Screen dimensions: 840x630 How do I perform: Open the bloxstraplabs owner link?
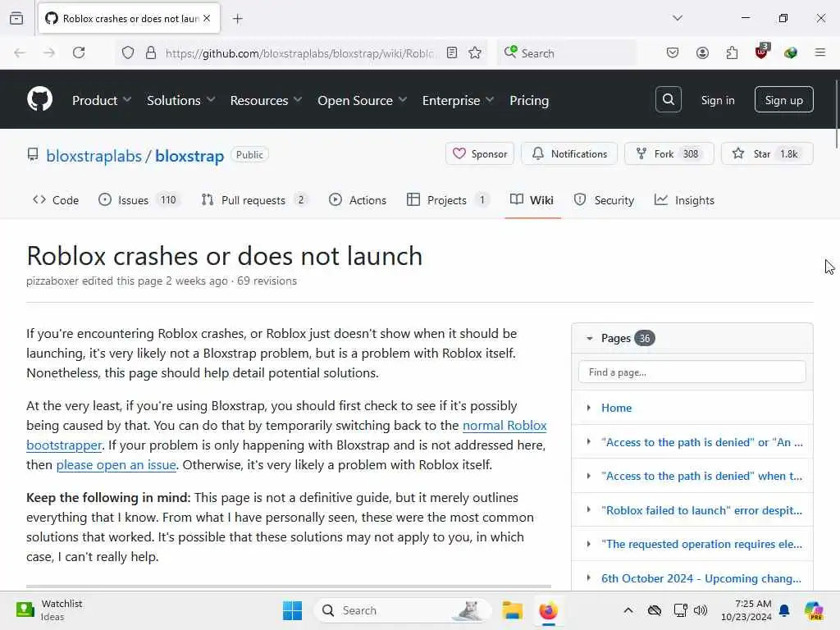pos(94,155)
